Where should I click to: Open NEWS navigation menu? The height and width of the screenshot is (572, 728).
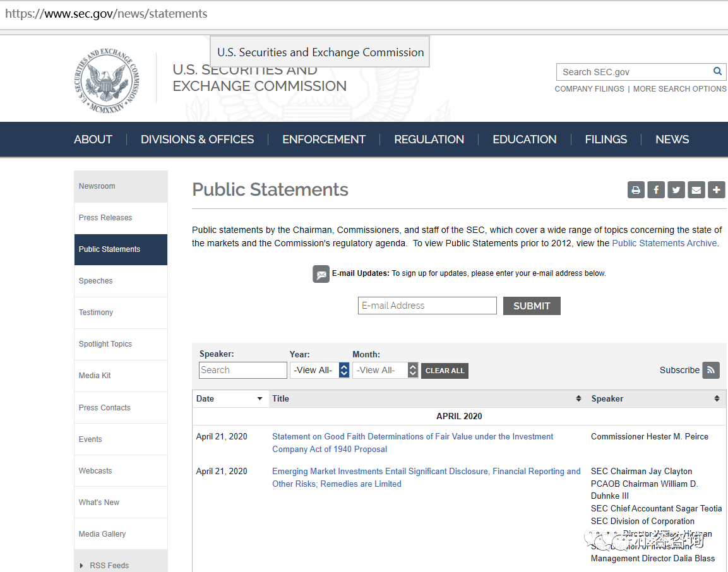point(672,140)
